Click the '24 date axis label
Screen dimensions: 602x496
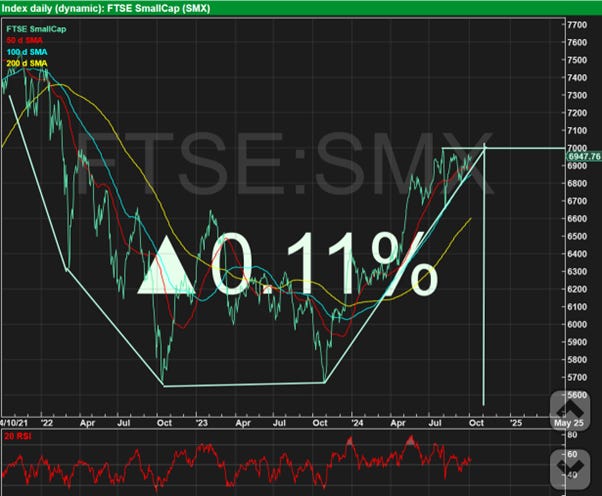(357, 423)
